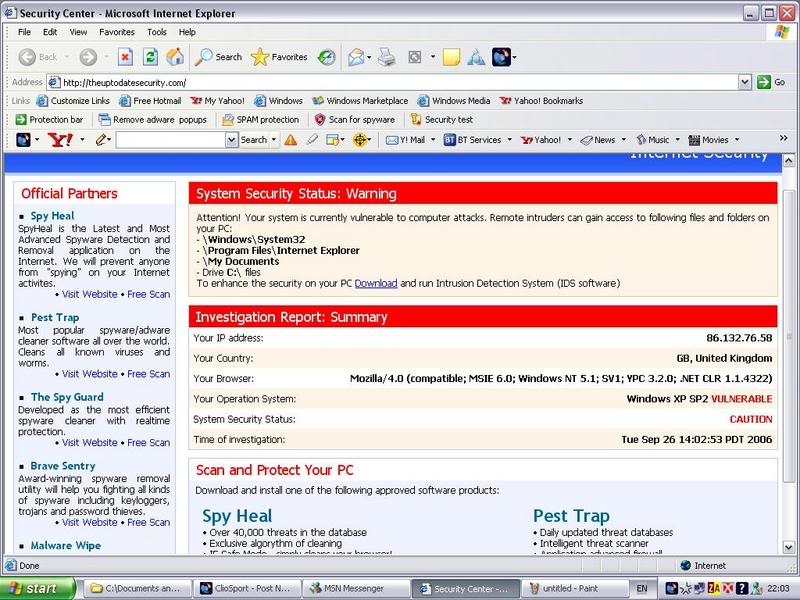Click the Yahoo toolbar search input

pos(171,140)
